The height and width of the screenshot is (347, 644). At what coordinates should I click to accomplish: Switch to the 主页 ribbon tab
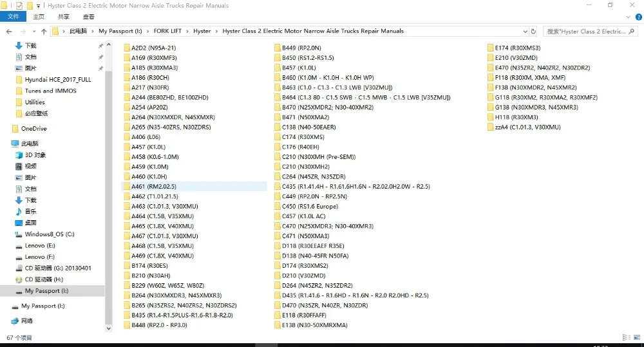coord(39,17)
